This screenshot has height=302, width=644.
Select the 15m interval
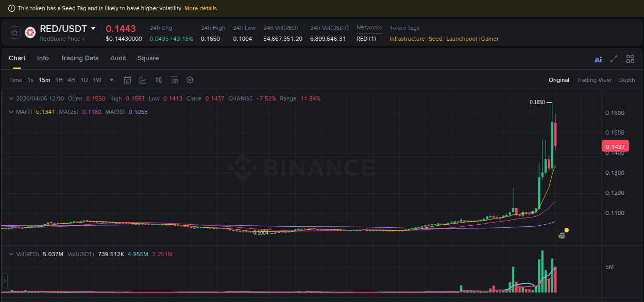[x=44, y=80]
